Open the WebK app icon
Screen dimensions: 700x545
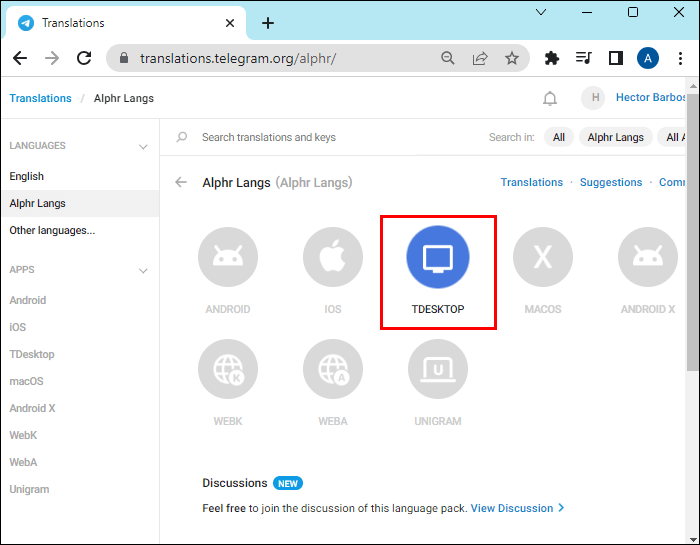tap(228, 369)
